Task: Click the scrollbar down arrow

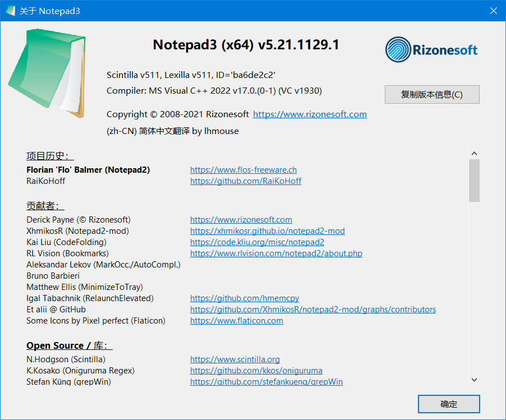Action: pyautogui.click(x=474, y=380)
